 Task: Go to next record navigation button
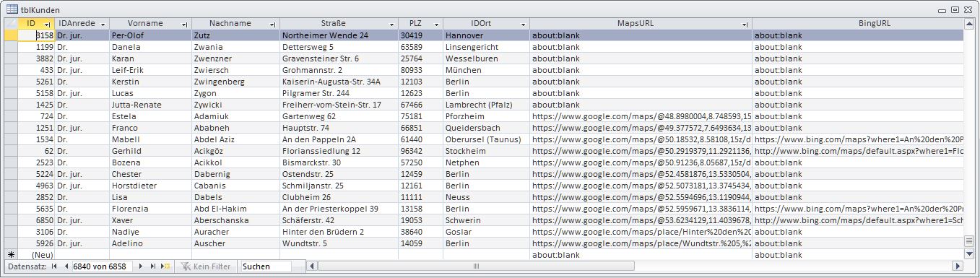[141, 266]
